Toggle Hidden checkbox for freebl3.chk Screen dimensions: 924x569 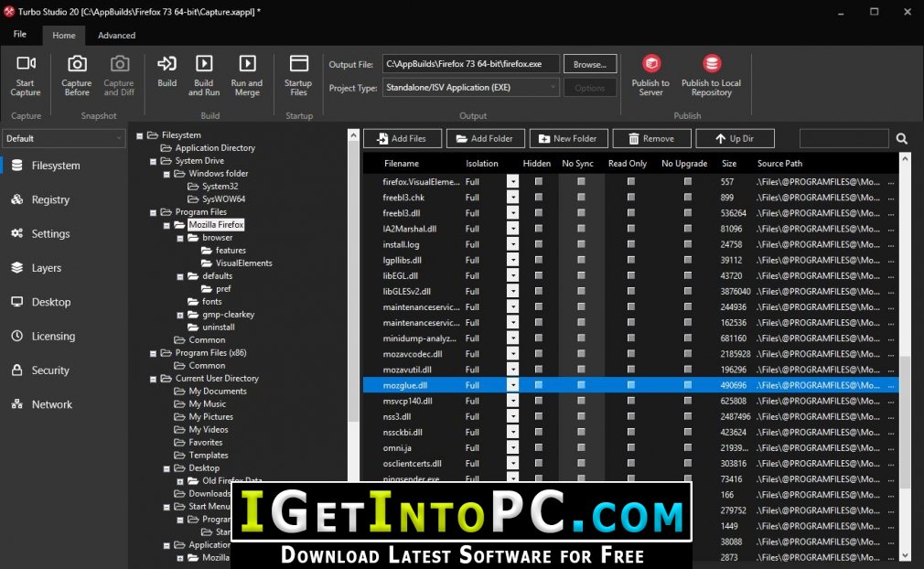click(x=539, y=198)
